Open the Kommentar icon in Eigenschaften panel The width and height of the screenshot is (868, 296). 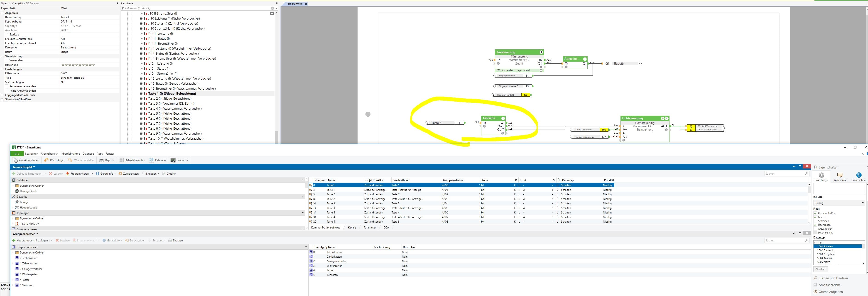[x=840, y=175]
